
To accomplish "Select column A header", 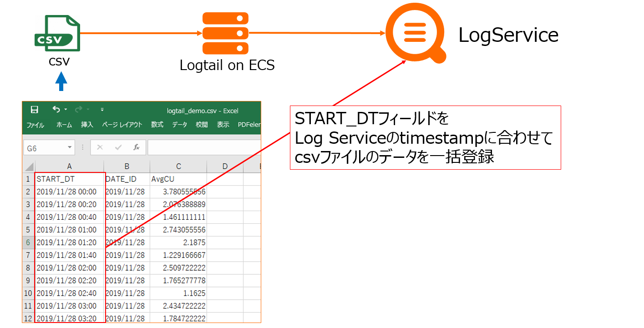I will click(70, 167).
